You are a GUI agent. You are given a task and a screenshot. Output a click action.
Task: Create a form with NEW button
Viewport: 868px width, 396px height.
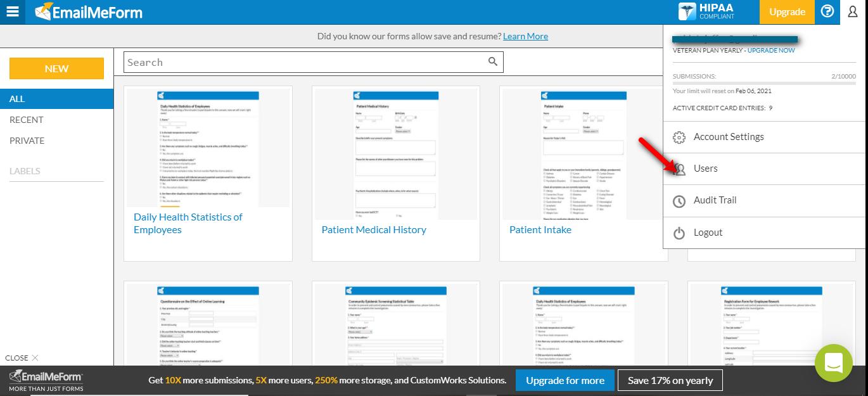[56, 68]
